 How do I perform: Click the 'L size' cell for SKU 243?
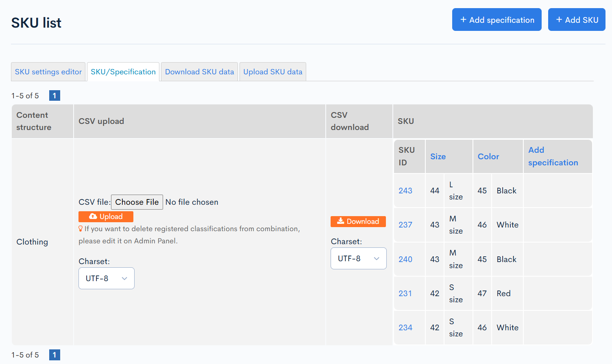pos(458,191)
